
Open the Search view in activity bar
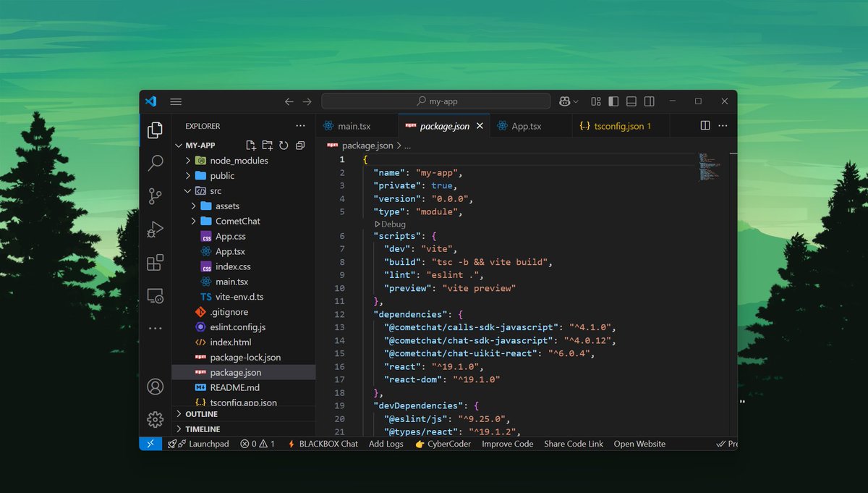pos(155,163)
